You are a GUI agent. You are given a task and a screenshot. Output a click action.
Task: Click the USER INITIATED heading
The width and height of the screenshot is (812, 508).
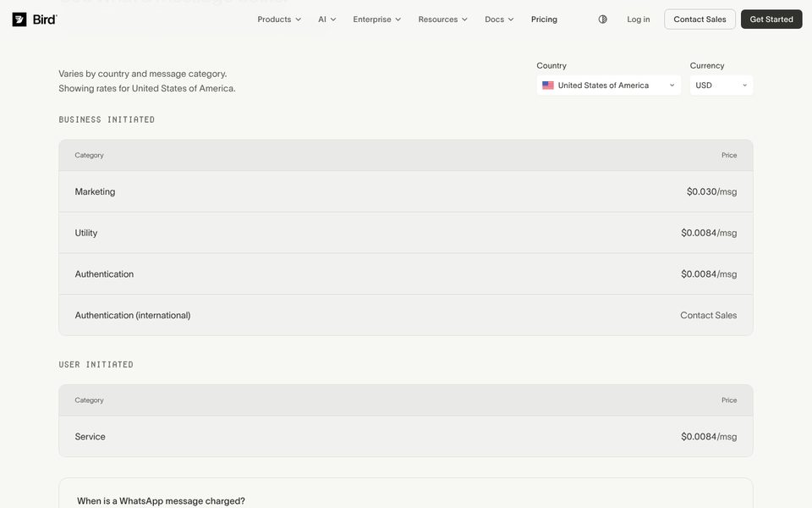coord(96,364)
